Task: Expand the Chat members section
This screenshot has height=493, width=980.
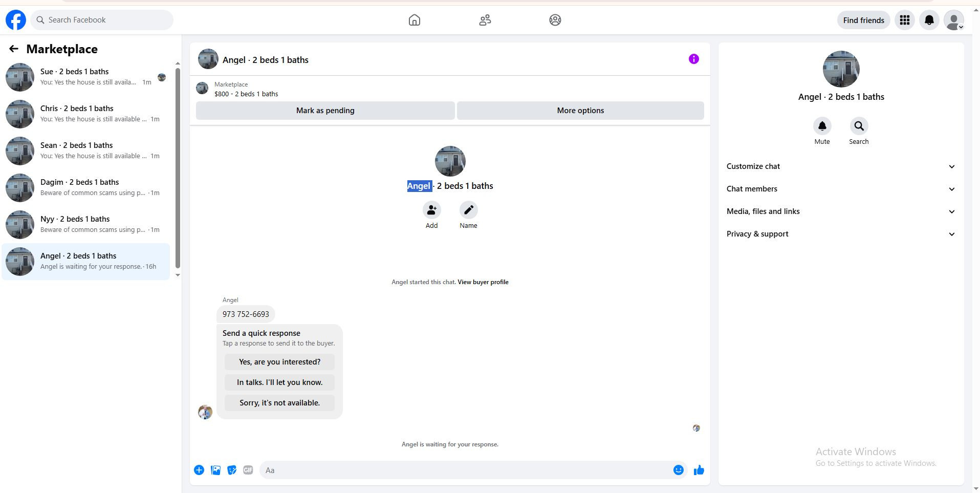Action: pos(841,189)
